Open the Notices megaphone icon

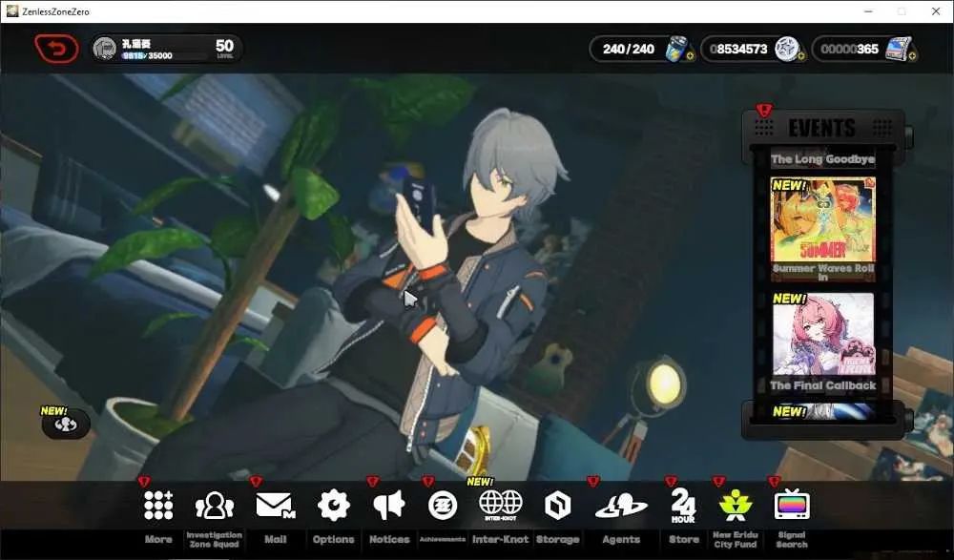[389, 506]
